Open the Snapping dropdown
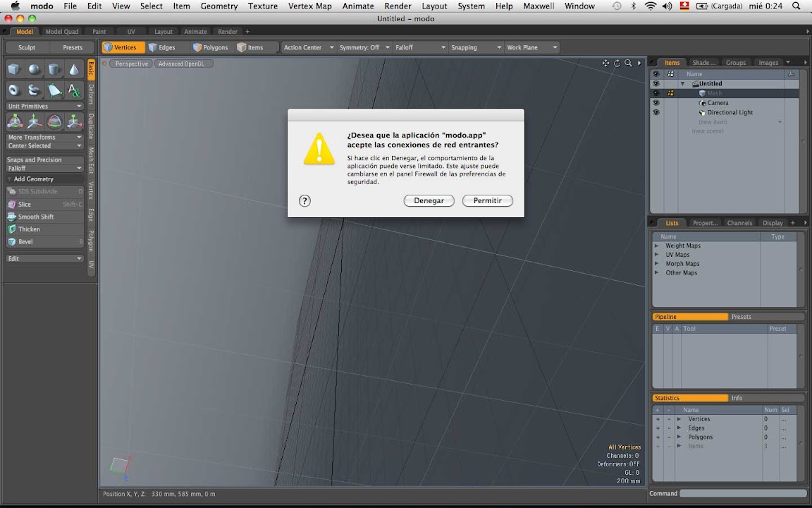The width and height of the screenshot is (812, 508). (x=476, y=47)
